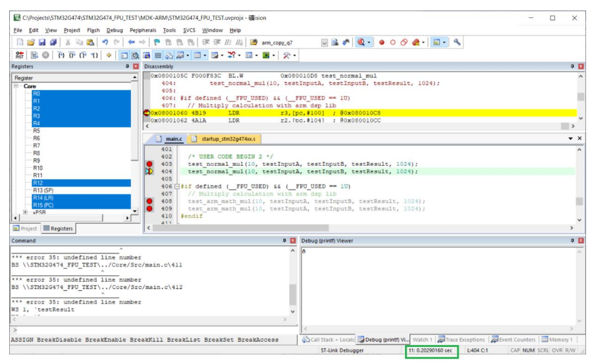Open the Window Layout dropdown arrow
Image resolution: width=592 pixels, height=364 pixels.
(444, 42)
